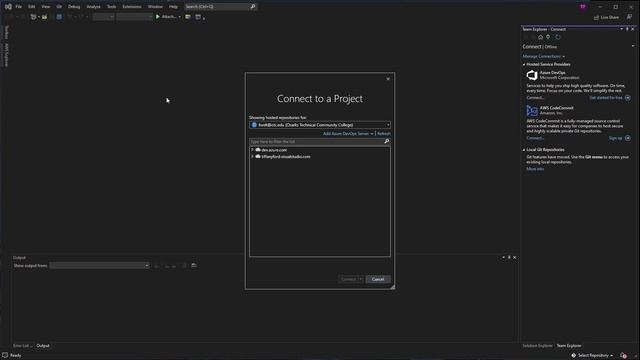Select dev.azure.com in repository list

(274, 150)
